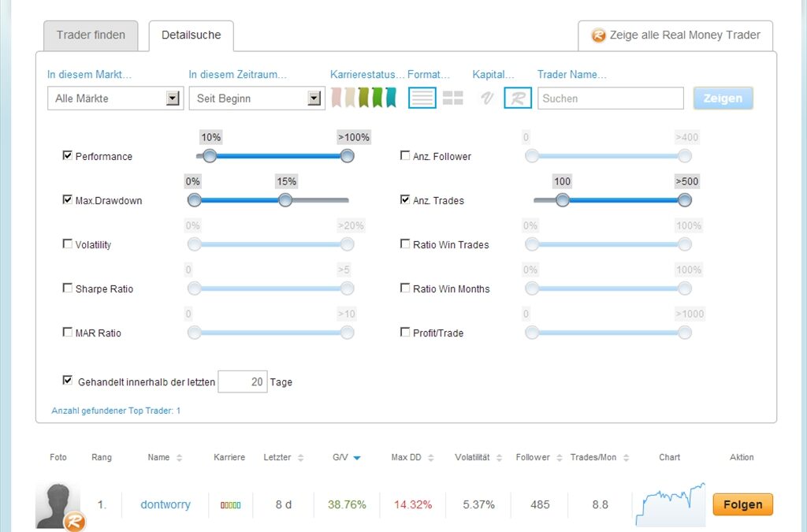Click the sort arrows next to Follower

[560, 458]
